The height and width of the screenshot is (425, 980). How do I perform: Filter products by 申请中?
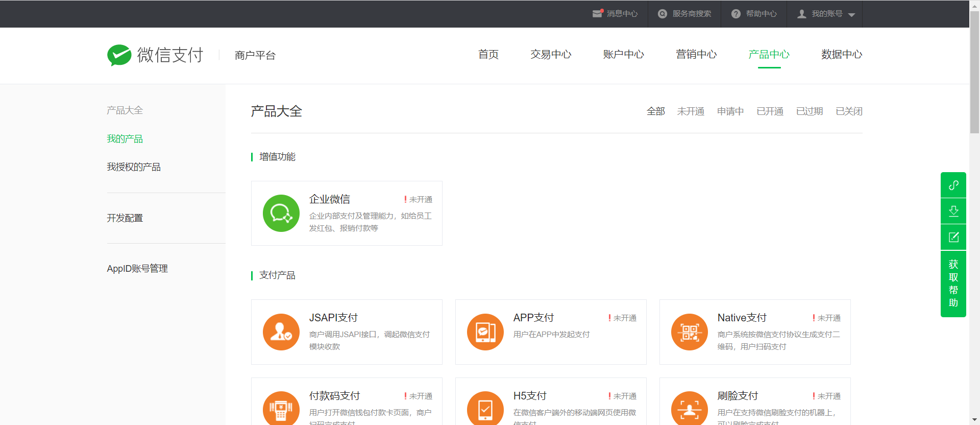[730, 111]
